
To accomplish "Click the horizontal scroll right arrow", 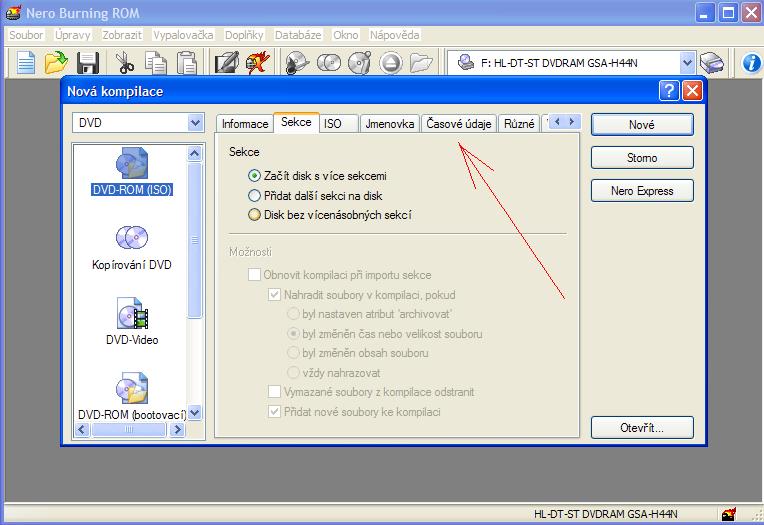I will pos(177,429).
